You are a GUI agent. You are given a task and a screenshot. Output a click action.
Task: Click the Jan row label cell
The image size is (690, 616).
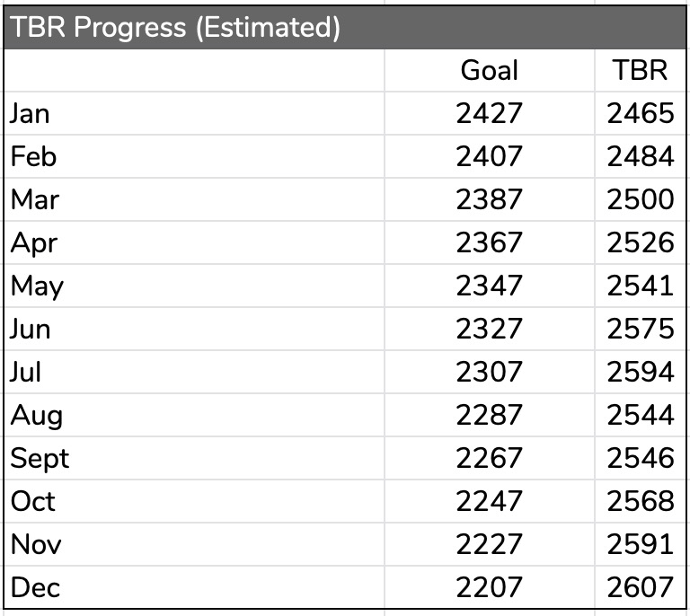[31, 113]
